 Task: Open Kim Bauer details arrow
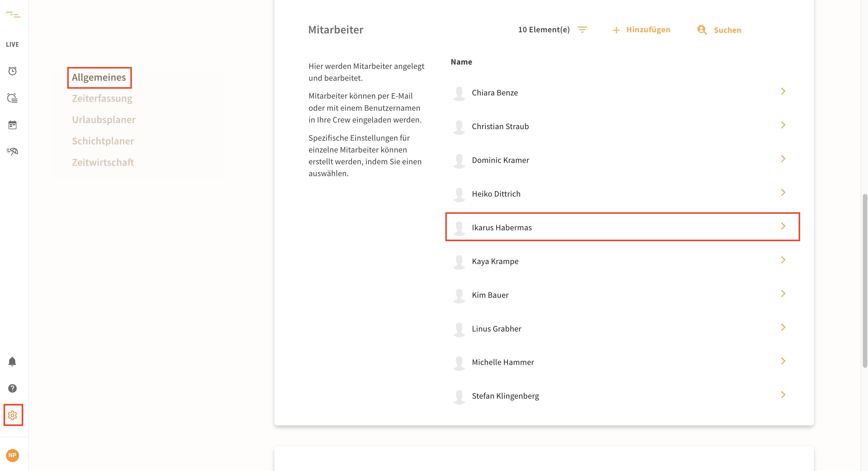pyautogui.click(x=783, y=294)
